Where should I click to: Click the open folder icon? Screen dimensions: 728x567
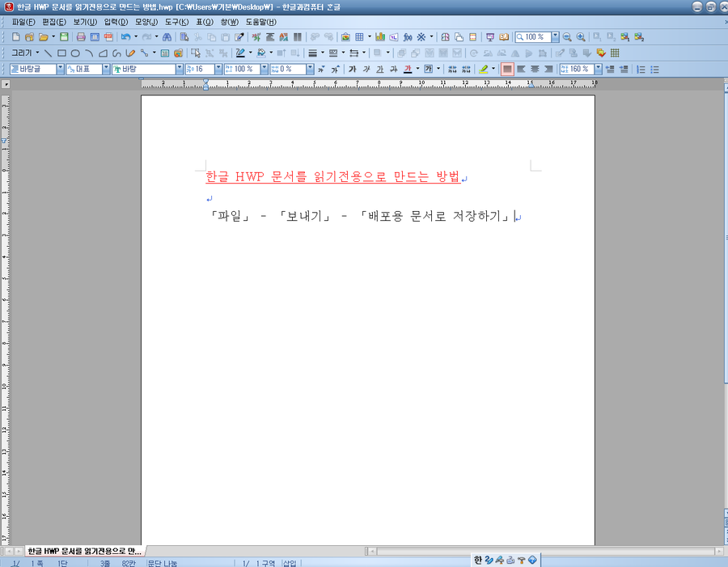click(43, 37)
